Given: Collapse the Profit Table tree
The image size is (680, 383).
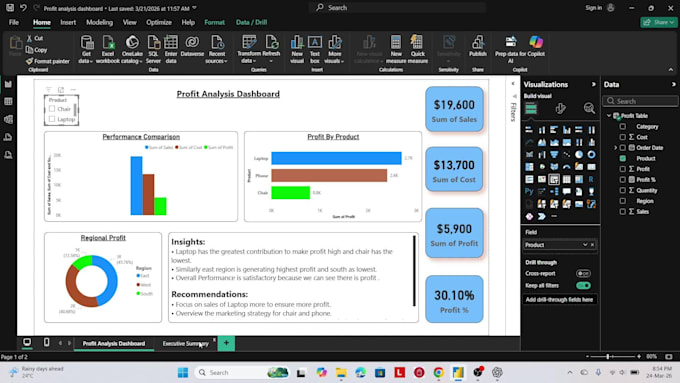Looking at the screenshot, I should coord(609,116).
